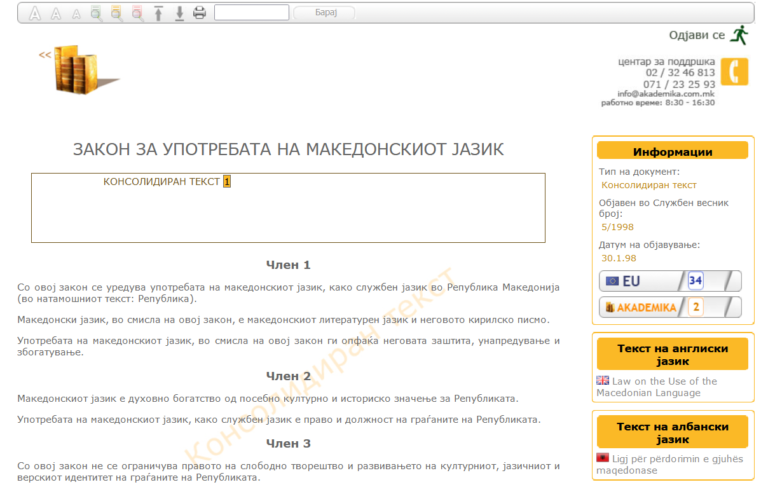Viewport: 768px width, 487px height.
Task: Open footnote 1 beside 'КОНСОЛИДИРАН ТЕКСТ'
Action: tap(227, 182)
